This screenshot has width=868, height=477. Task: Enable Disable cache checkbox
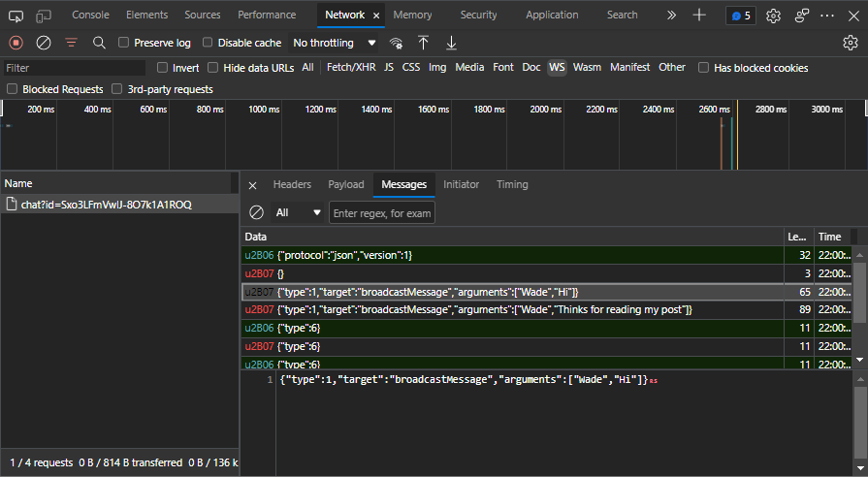208,42
